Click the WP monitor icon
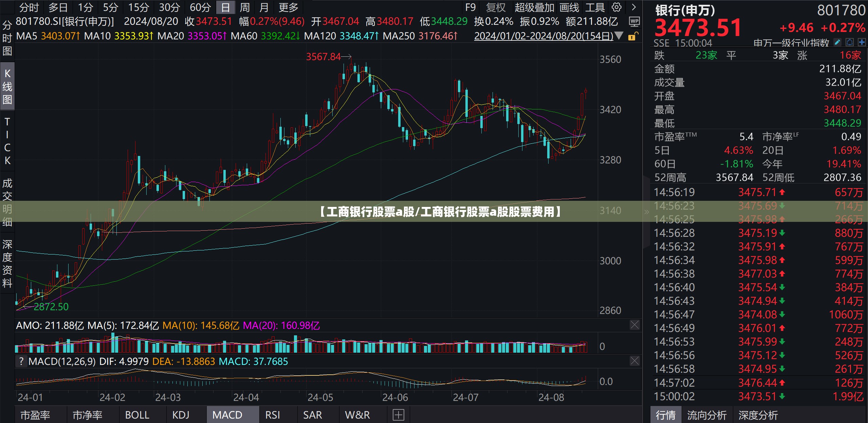The image size is (868, 423). coord(634,22)
